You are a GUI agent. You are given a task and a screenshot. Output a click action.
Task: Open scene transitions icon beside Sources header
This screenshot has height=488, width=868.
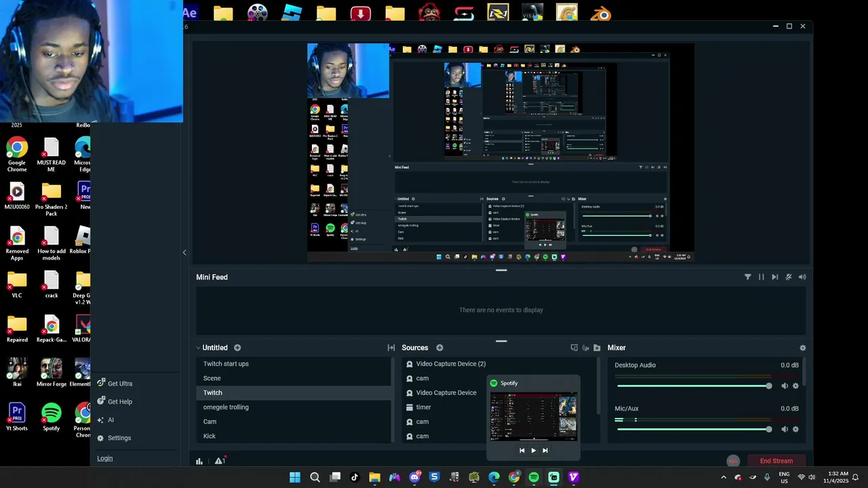click(x=391, y=348)
